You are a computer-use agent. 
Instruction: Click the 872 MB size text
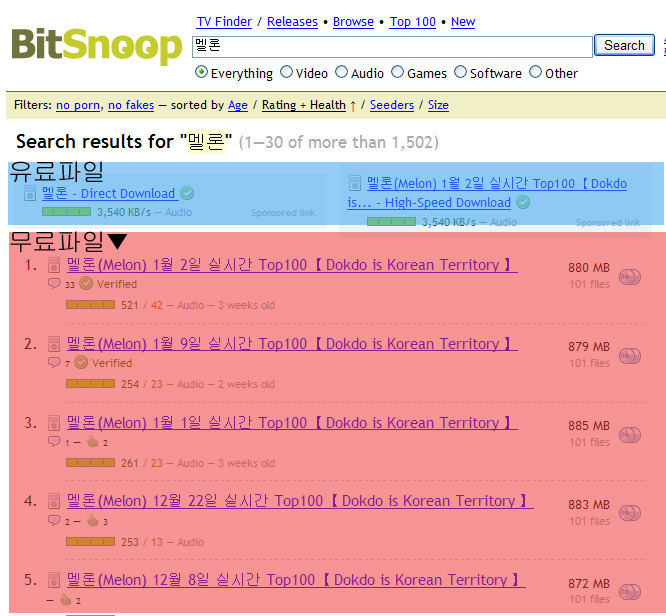click(x=589, y=584)
